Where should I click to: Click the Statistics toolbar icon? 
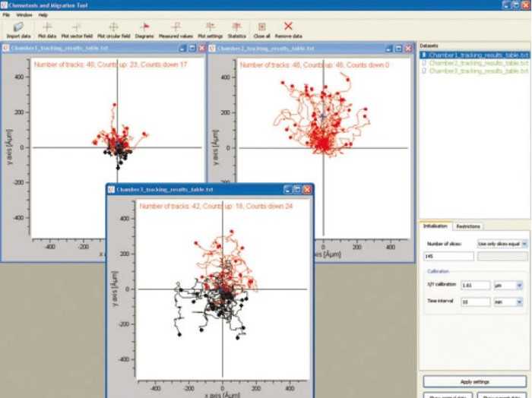(x=236, y=27)
